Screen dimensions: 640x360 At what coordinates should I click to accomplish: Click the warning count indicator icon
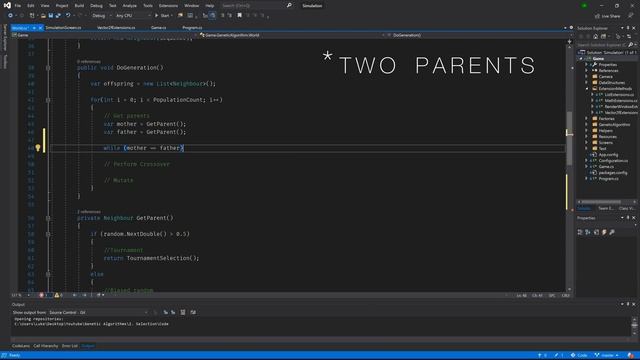point(57,295)
